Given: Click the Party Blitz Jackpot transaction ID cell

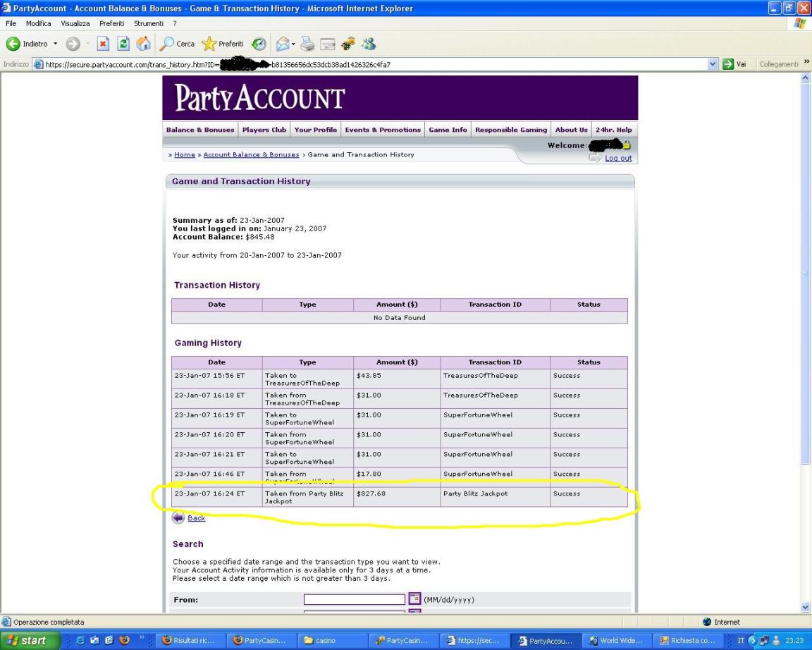Looking at the screenshot, I should click(x=495, y=497).
